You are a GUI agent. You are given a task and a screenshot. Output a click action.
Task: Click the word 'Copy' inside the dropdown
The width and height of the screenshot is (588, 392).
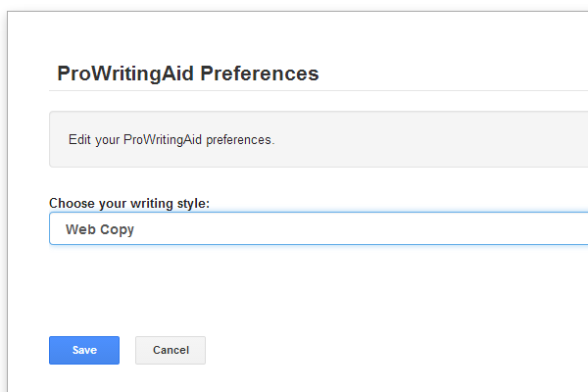coord(117,229)
